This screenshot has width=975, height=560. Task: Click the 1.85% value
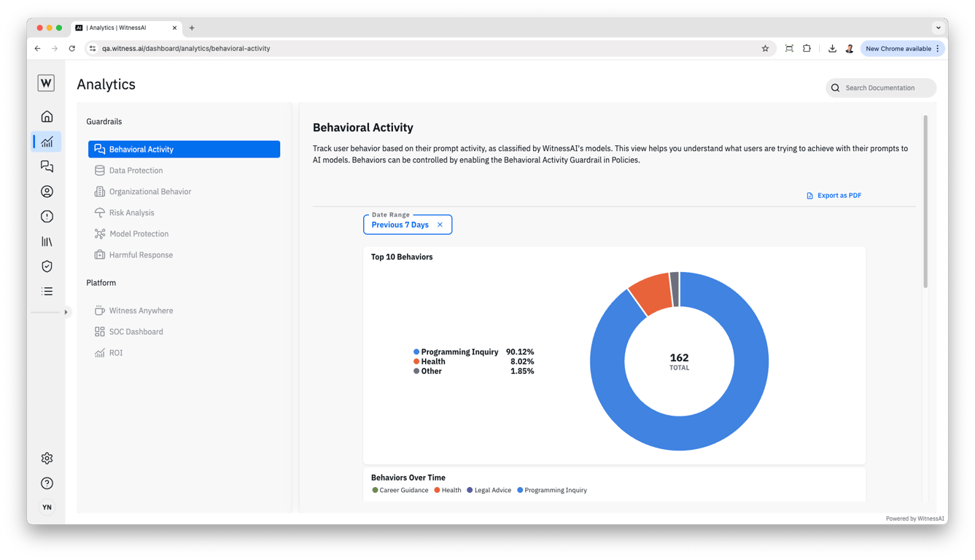(522, 371)
